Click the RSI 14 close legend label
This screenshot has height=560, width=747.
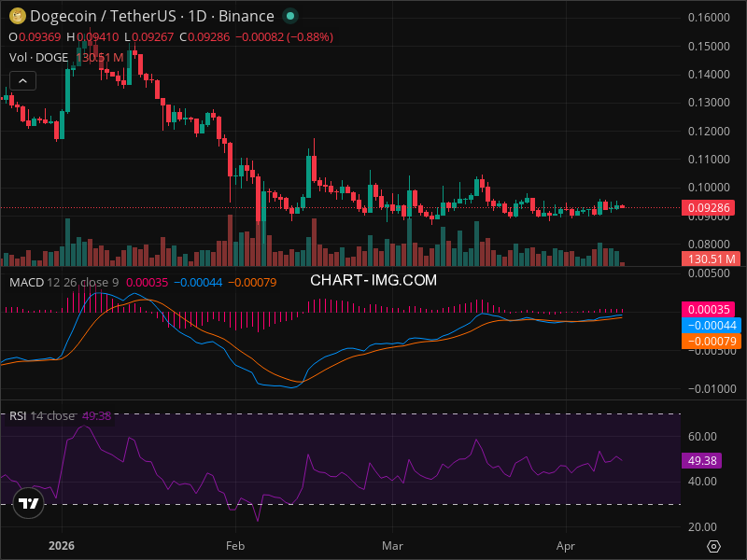pyautogui.click(x=42, y=415)
